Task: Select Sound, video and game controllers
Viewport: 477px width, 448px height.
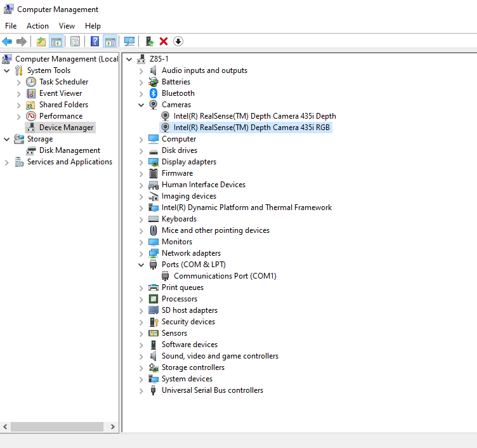Action: point(220,356)
